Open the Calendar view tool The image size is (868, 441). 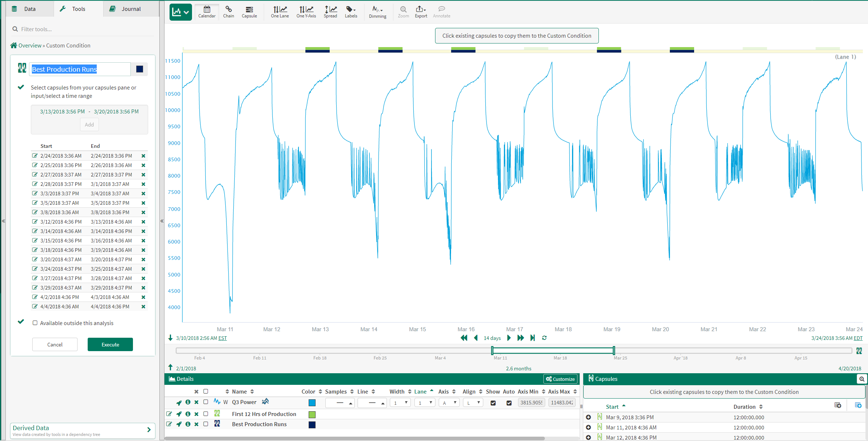206,12
